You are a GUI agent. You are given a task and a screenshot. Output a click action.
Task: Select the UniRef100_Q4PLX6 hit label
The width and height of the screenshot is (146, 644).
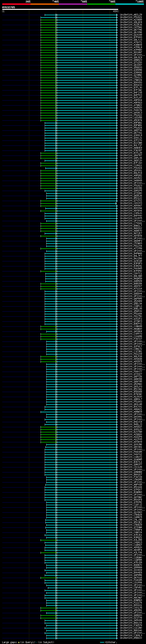coord(131,158)
